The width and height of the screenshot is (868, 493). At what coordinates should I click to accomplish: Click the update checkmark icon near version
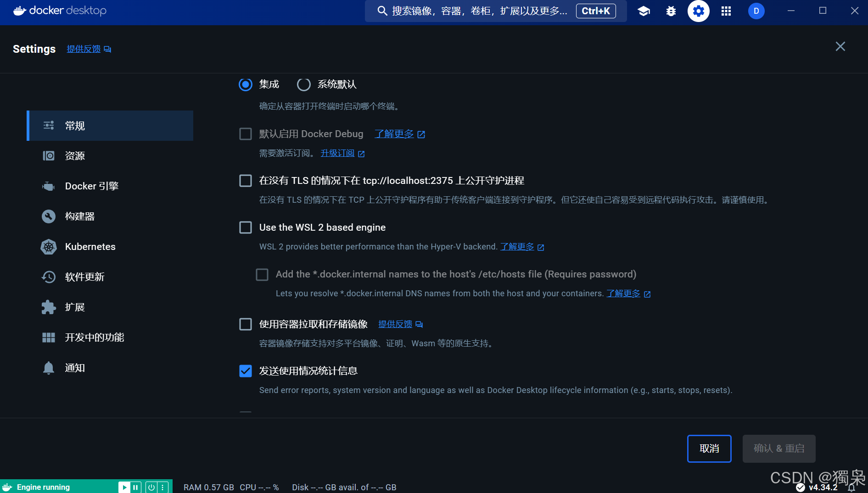point(801,487)
